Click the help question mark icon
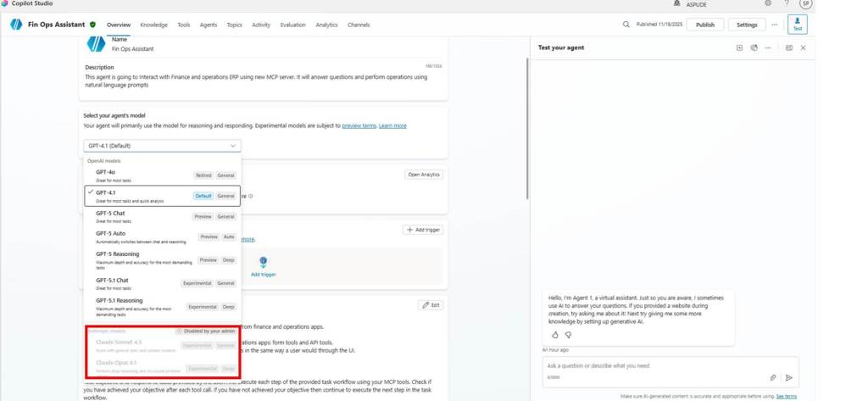868x401 pixels. [x=787, y=3]
